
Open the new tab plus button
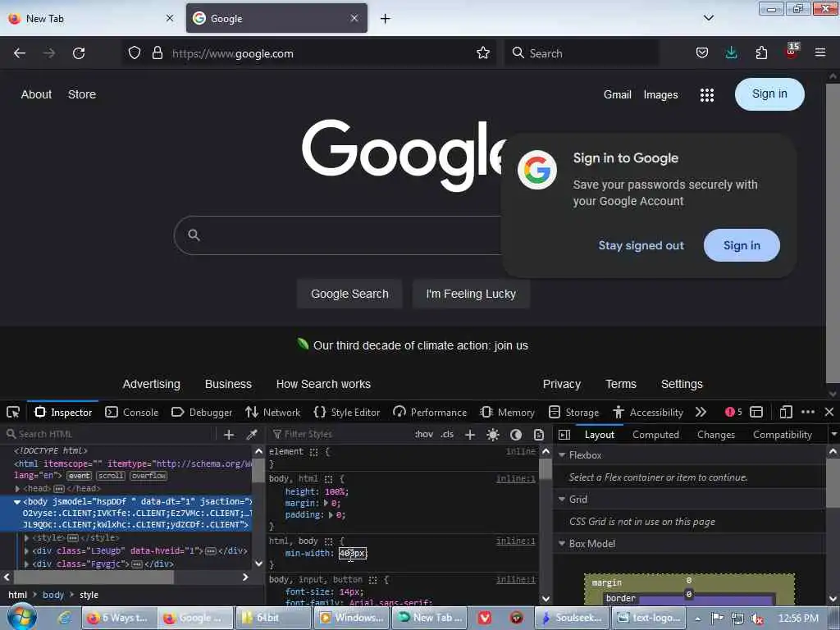point(386,19)
